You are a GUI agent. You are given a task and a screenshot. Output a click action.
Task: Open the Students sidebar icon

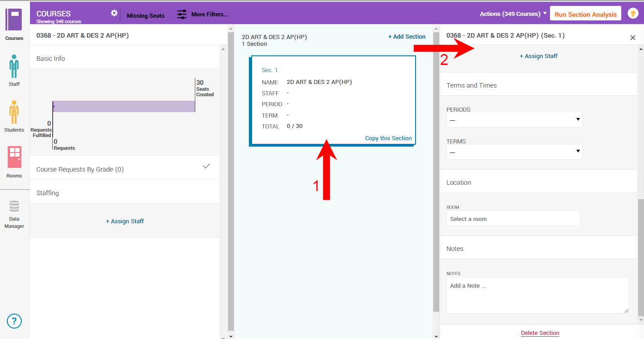point(14,113)
